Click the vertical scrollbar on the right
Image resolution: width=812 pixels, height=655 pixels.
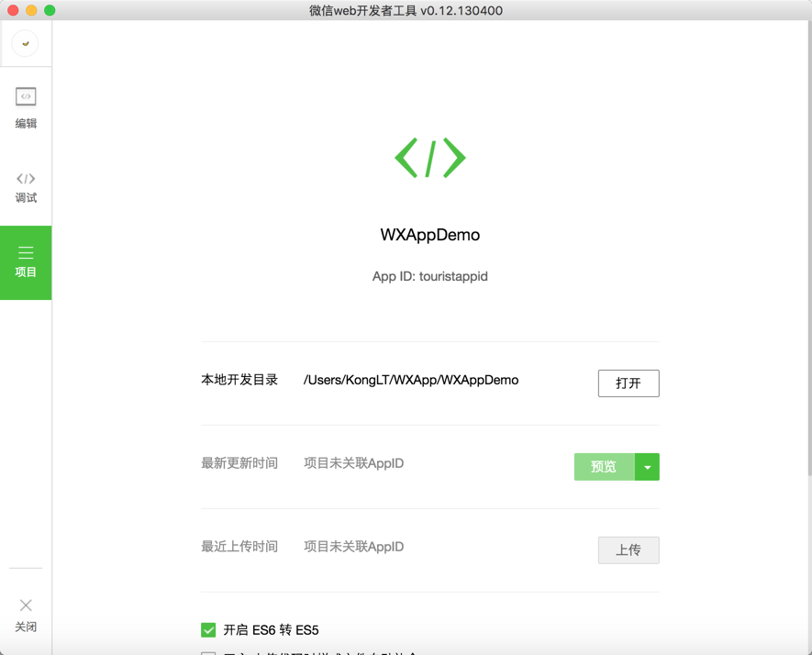[x=809, y=249]
